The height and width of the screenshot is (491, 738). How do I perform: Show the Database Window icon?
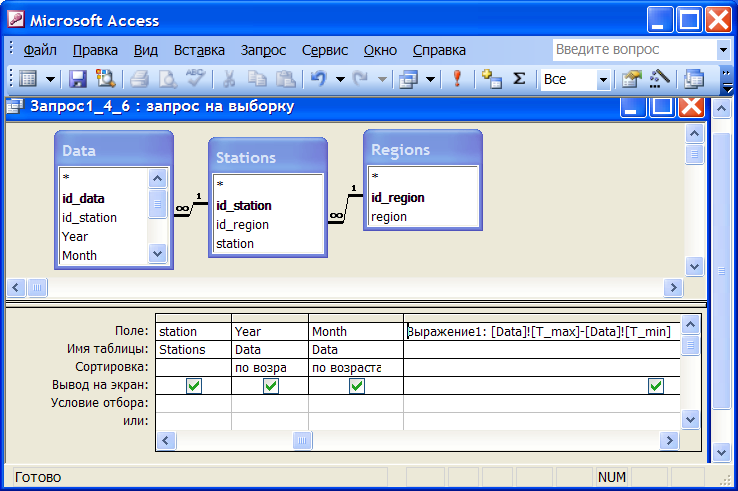pos(694,79)
